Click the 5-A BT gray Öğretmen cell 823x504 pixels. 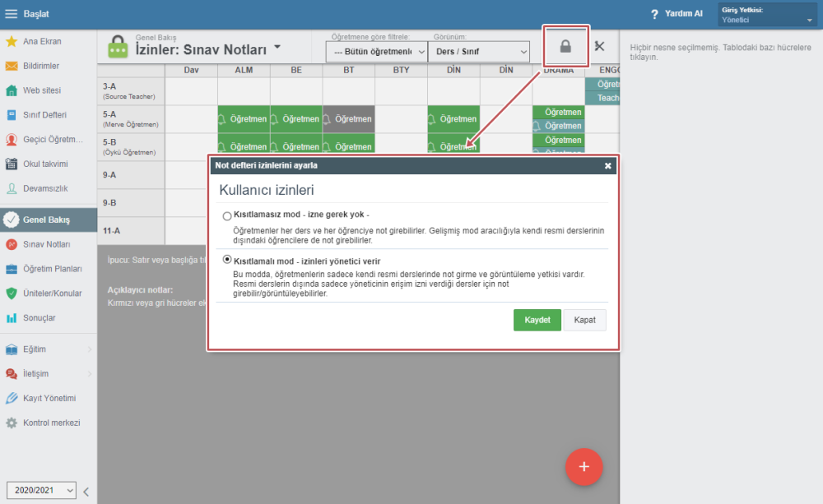pyautogui.click(x=348, y=119)
